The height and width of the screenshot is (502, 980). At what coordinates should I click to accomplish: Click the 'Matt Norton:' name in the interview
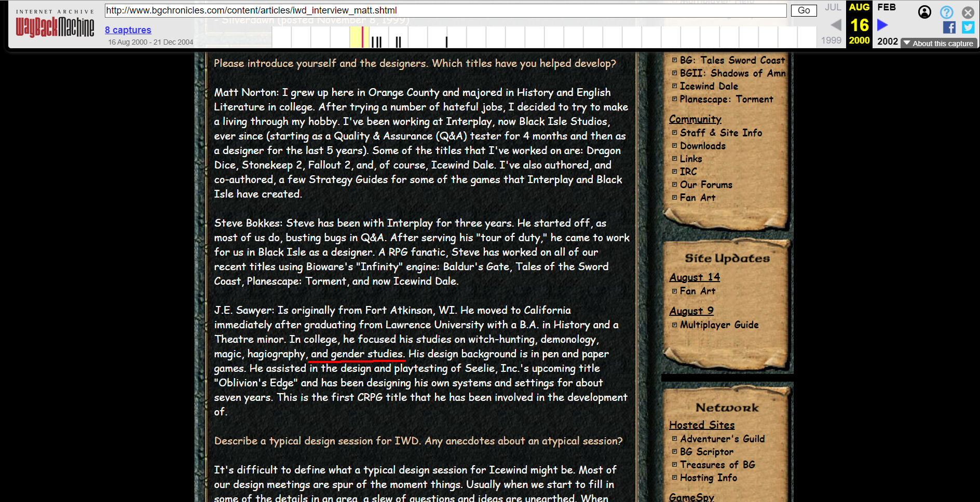(247, 92)
